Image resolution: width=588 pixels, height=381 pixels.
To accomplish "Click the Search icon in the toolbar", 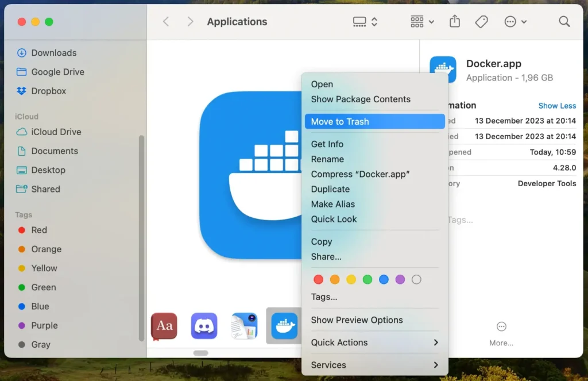I will pos(564,21).
